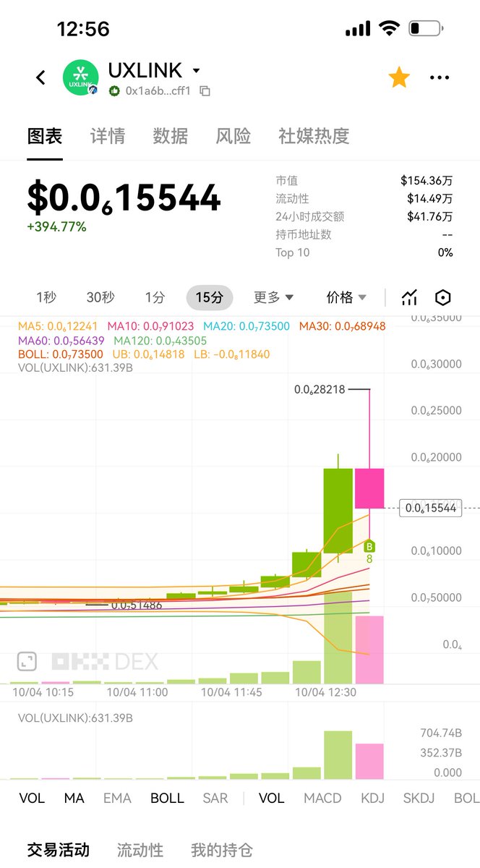Expand the 价格 dropdown
The width and height of the screenshot is (480, 868).
(x=347, y=297)
